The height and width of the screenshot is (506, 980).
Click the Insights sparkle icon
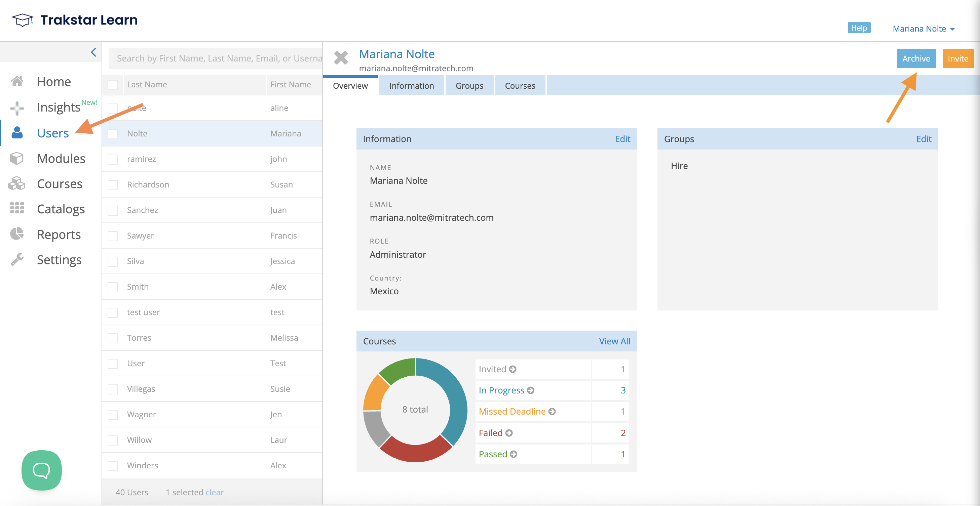(17, 108)
